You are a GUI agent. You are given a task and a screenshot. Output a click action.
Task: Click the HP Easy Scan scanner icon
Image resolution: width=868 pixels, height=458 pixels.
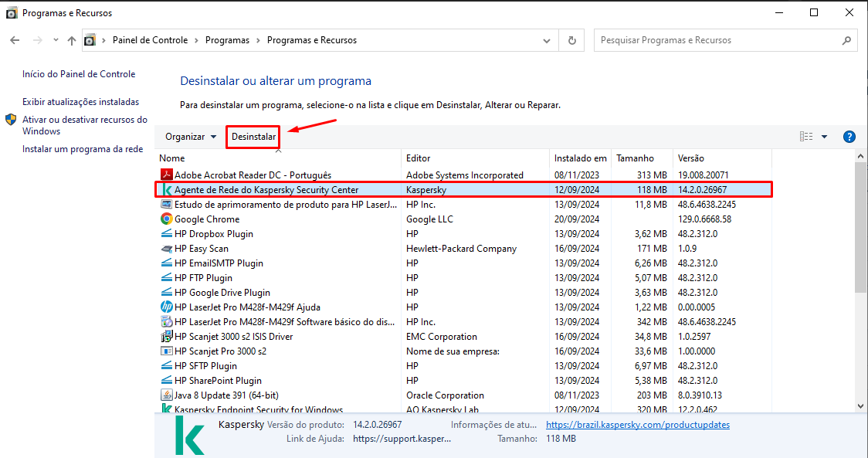coord(166,248)
